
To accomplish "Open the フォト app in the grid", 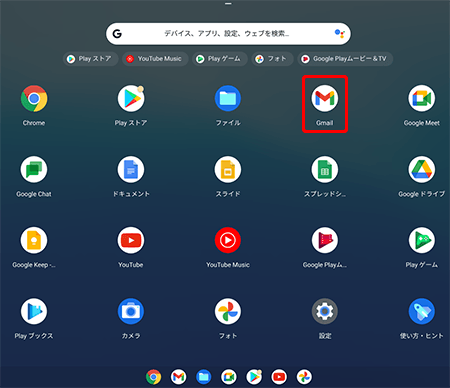I will coord(228,311).
